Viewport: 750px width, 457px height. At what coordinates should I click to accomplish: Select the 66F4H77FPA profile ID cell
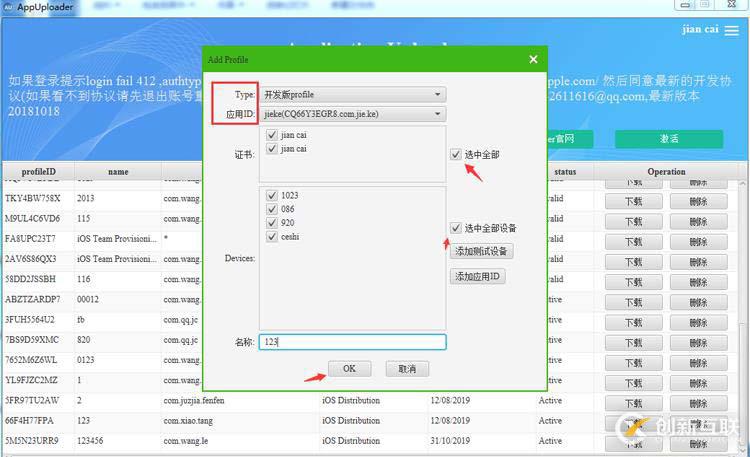click(x=38, y=420)
